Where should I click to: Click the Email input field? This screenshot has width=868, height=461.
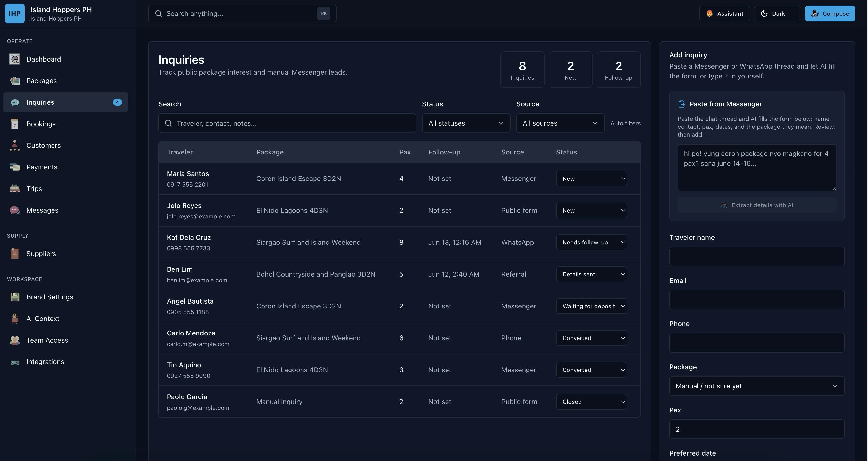tap(756, 300)
